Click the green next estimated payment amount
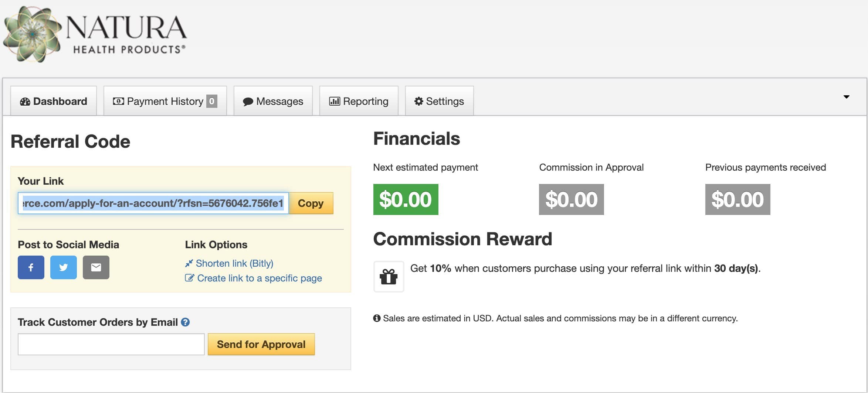The width and height of the screenshot is (868, 393). pyautogui.click(x=406, y=199)
